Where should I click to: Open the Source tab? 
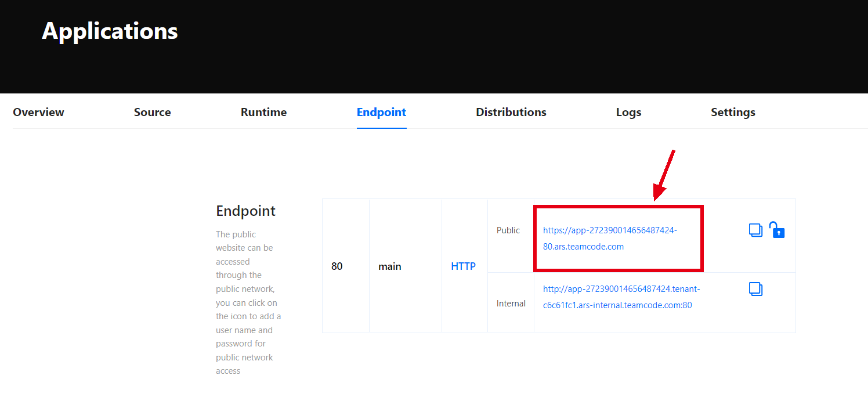point(152,112)
